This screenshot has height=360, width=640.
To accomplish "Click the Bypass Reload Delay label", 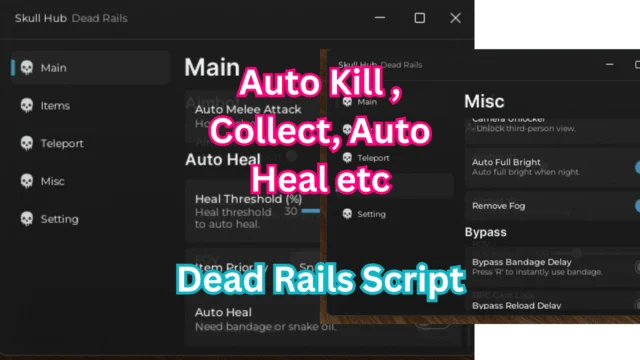I will coord(516,305).
